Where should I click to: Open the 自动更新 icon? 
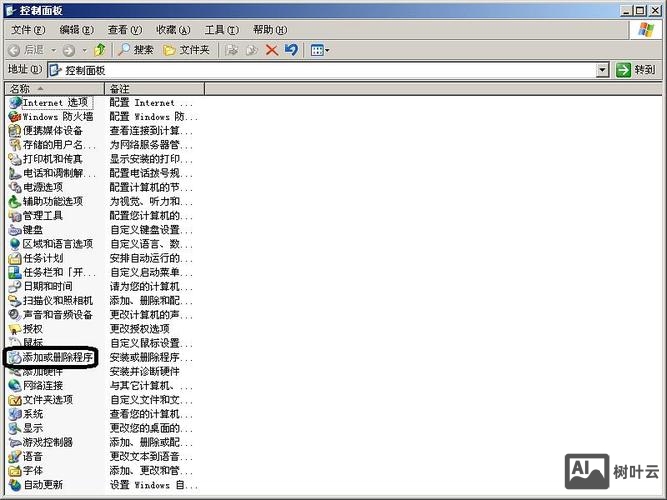(x=15, y=485)
